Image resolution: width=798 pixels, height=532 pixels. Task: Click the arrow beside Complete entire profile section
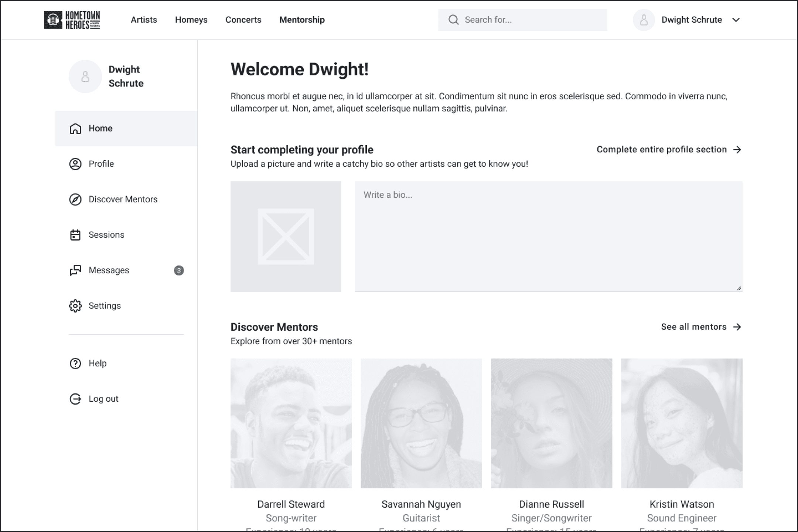737,150
